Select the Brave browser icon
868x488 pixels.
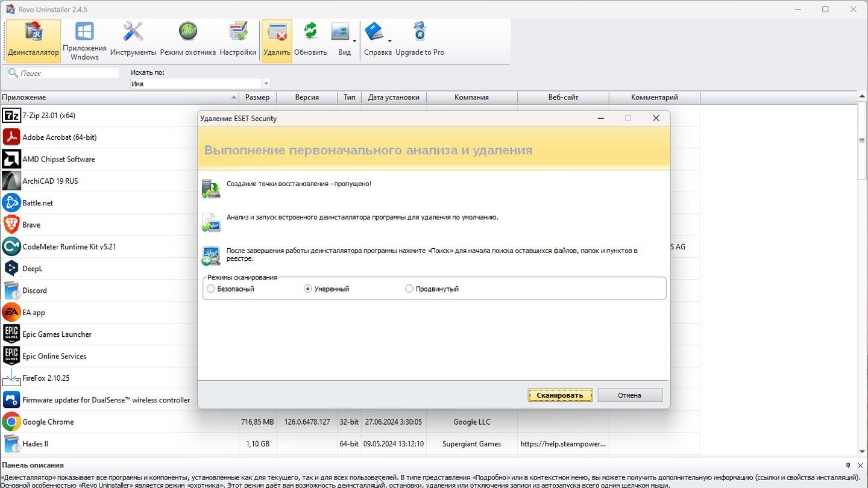(11, 225)
